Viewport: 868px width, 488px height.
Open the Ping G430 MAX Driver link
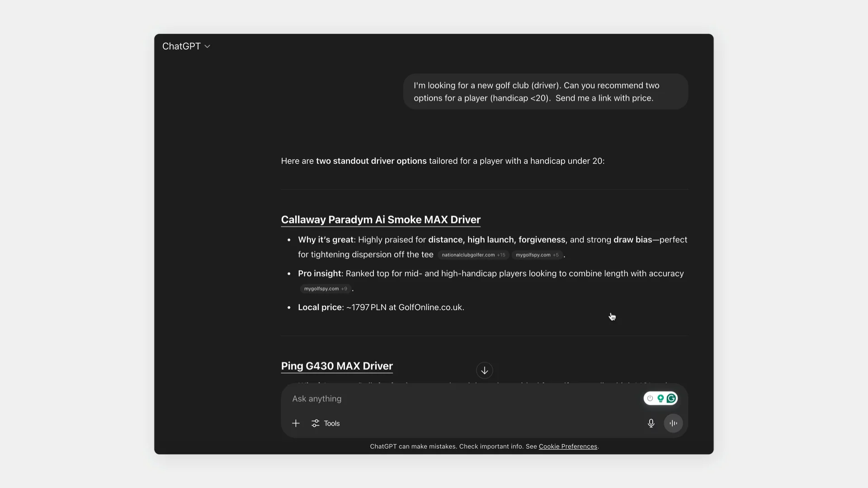tap(337, 366)
